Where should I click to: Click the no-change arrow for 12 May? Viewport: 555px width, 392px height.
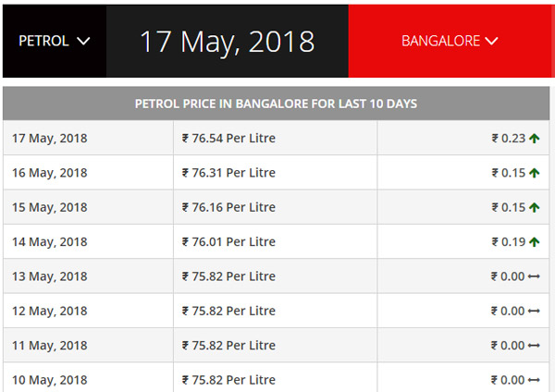pos(534,311)
